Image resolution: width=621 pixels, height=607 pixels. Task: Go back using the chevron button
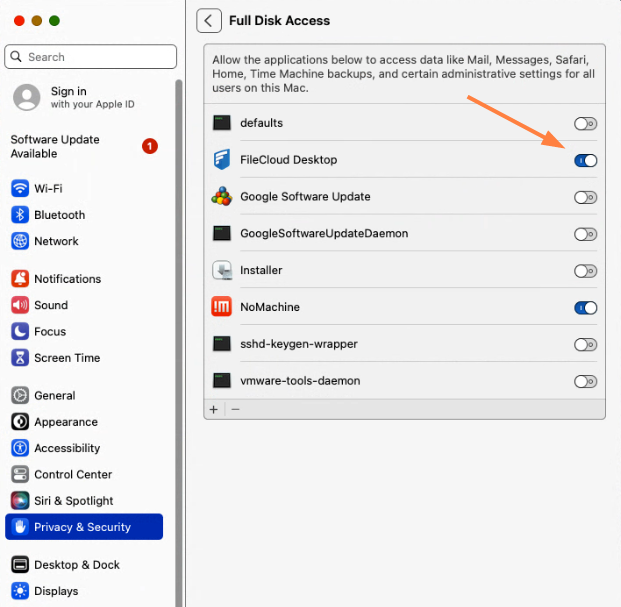209,20
